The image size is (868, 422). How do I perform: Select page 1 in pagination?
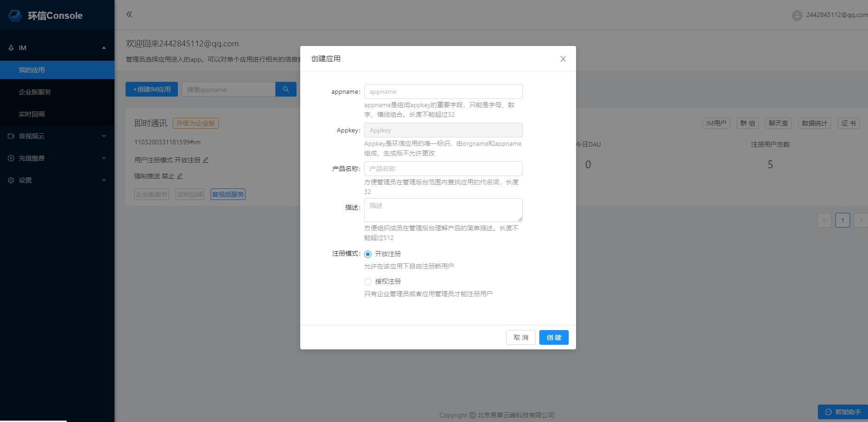[842, 220]
